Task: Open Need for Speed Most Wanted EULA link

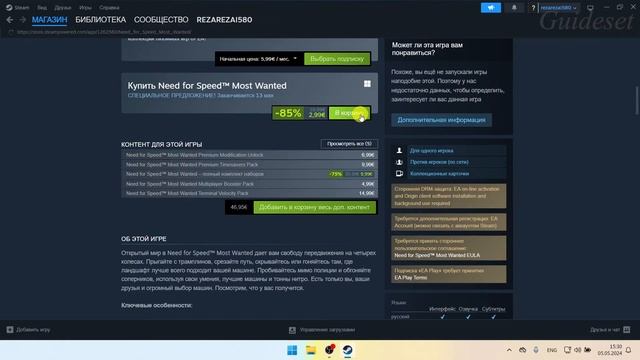Action: [437, 256]
